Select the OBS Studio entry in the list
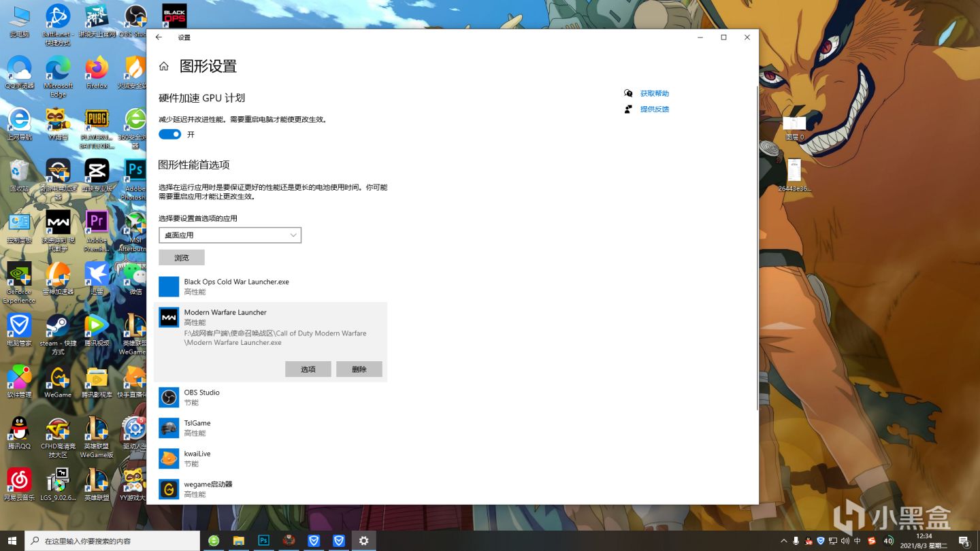Screen dimensions: 980x551 click(271, 397)
